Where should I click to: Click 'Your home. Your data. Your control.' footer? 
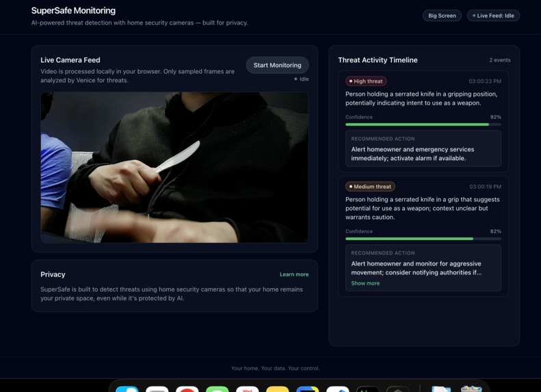(276, 368)
